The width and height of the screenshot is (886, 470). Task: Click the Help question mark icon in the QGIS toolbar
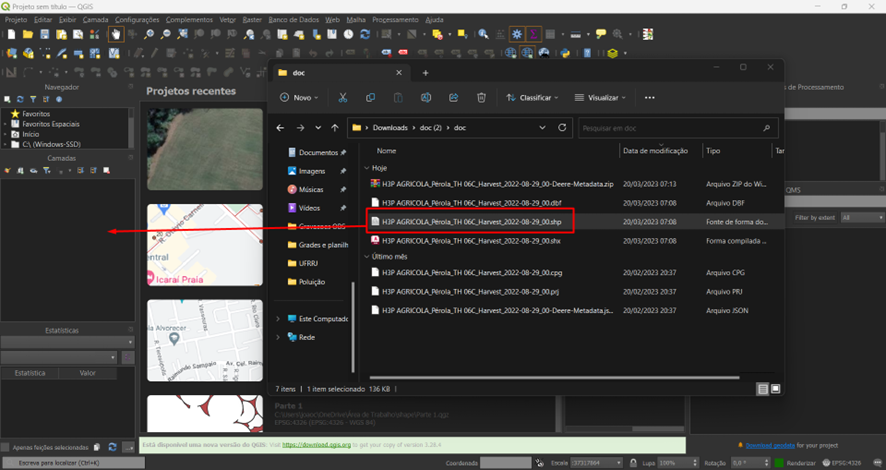[587, 53]
